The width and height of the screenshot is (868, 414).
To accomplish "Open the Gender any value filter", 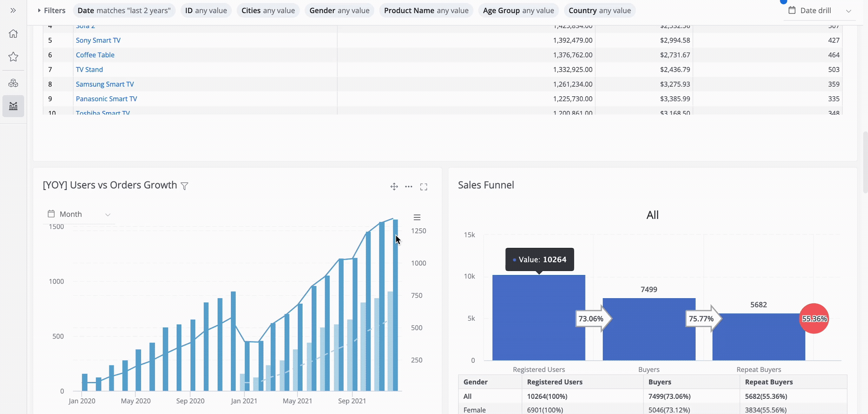I will pyautogui.click(x=339, y=10).
